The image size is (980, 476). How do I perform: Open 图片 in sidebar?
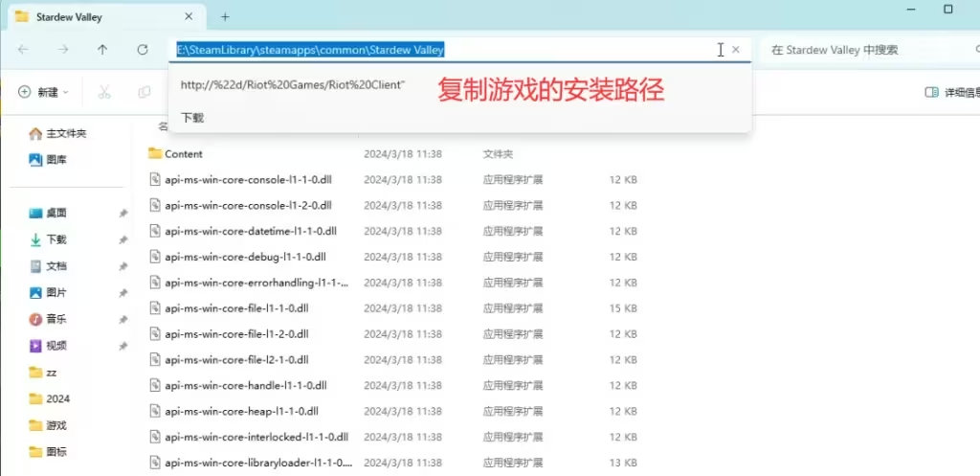coord(48,292)
